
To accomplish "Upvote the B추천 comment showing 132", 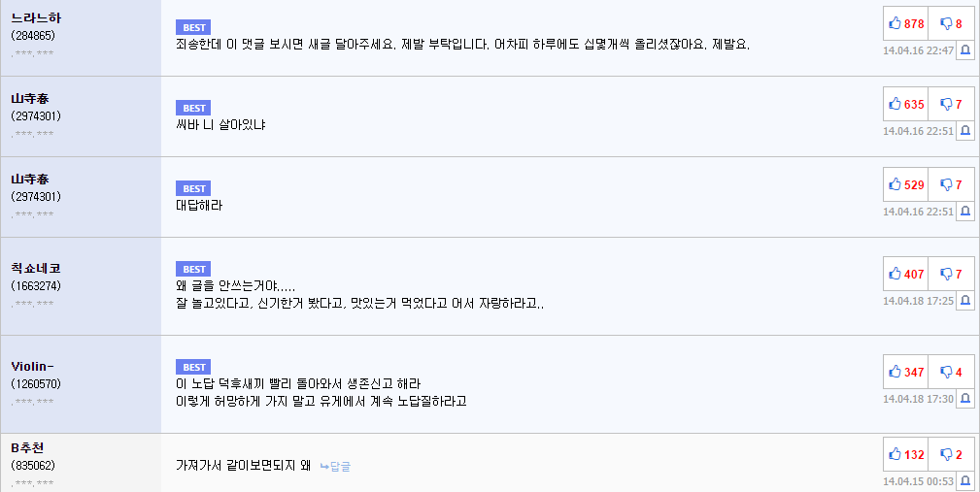I will pyautogui.click(x=905, y=454).
